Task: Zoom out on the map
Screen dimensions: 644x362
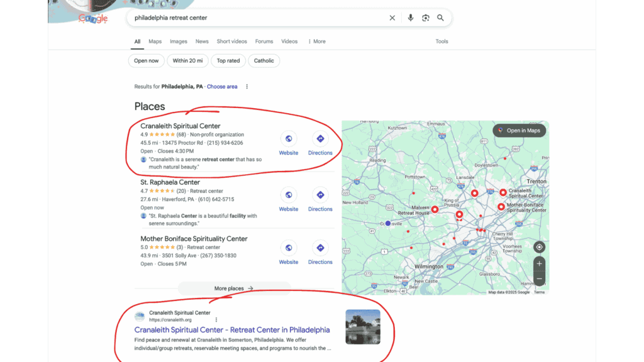Action: tap(539, 278)
